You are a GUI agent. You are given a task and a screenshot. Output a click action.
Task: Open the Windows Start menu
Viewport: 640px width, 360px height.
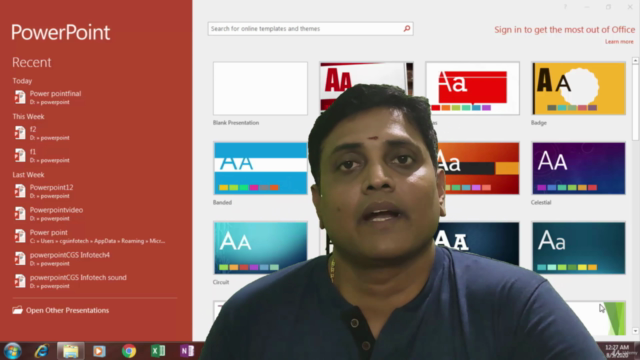(12, 351)
